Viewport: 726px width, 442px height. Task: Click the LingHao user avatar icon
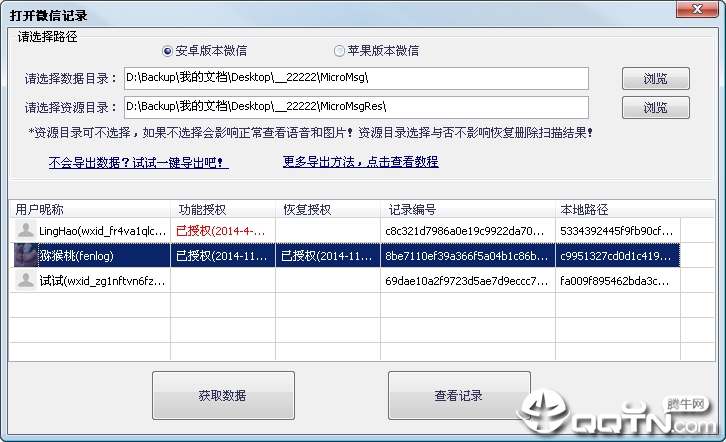tap(25, 230)
